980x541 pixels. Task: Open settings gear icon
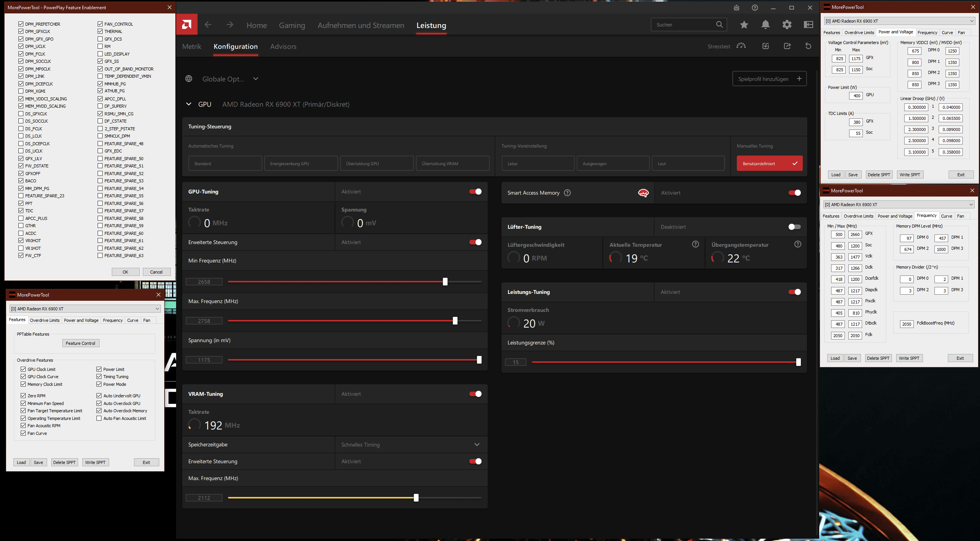[x=787, y=25]
